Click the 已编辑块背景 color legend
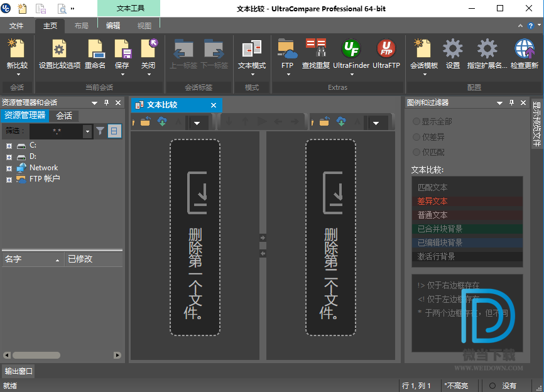Image resolution: width=544 pixels, height=392 pixels. 467,243
